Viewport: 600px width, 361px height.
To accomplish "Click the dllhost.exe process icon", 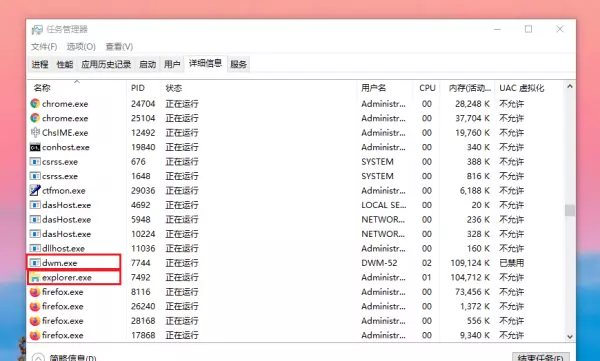I will (x=35, y=248).
